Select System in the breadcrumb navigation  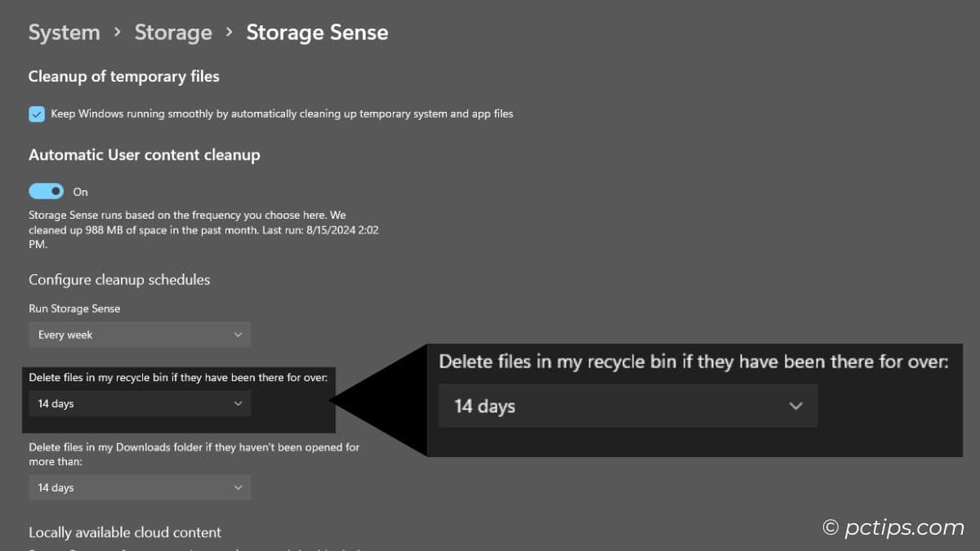(x=64, y=33)
